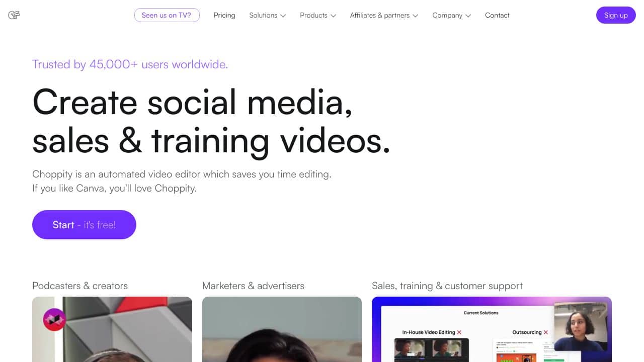This screenshot has width=644, height=362.
Task: Click 'Trusted by 45,000+ users worldwide.' text
Action: click(130, 64)
